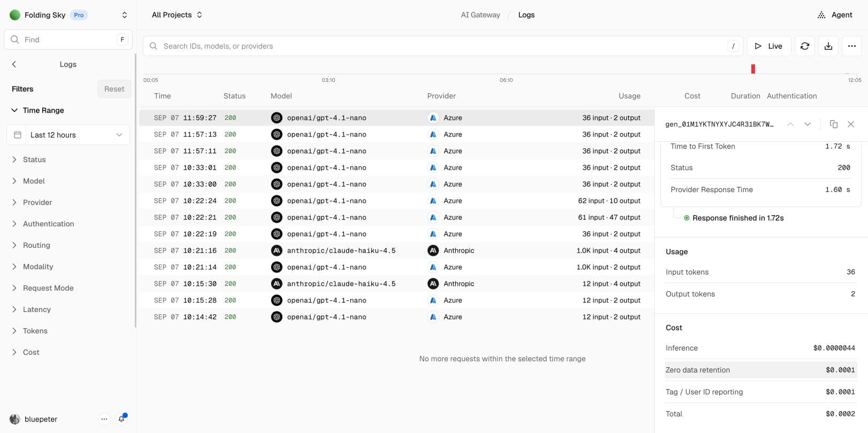Expand the Modality filter
Viewport: 868px width, 433px height.
[x=32, y=267]
